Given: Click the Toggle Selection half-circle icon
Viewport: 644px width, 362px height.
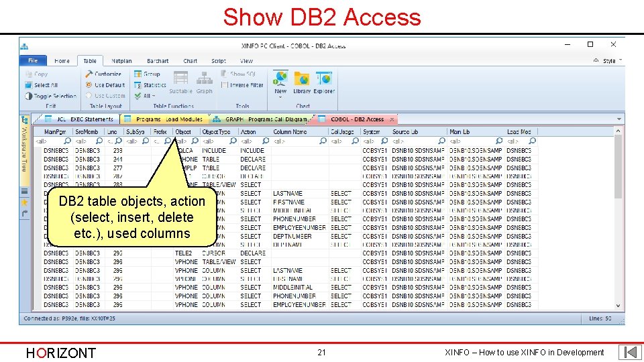Looking at the screenshot, I should click(x=28, y=96).
